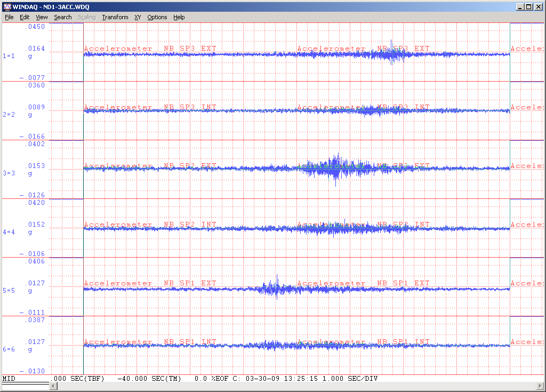The width and height of the screenshot is (546, 392).
Task: Click first 'Accelerometer NB SP1 EXT' event marker
Action: click(x=150, y=283)
